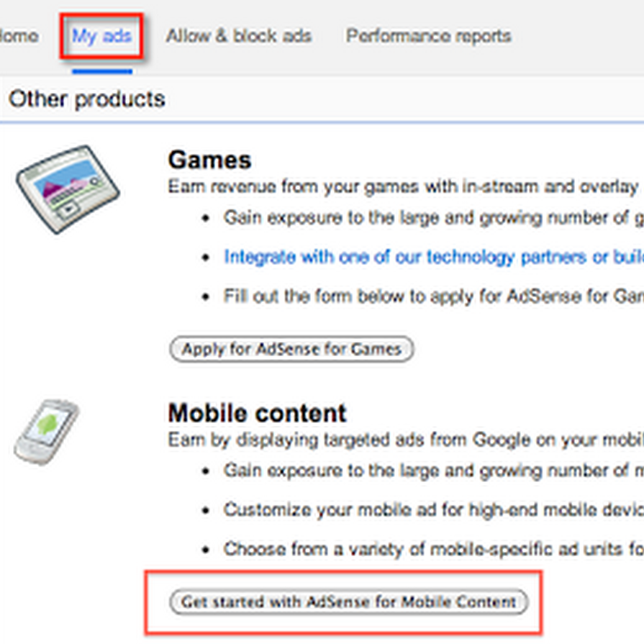Click the Games section 'Gain exposure' bullet text
644x644 pixels.
click(433, 217)
